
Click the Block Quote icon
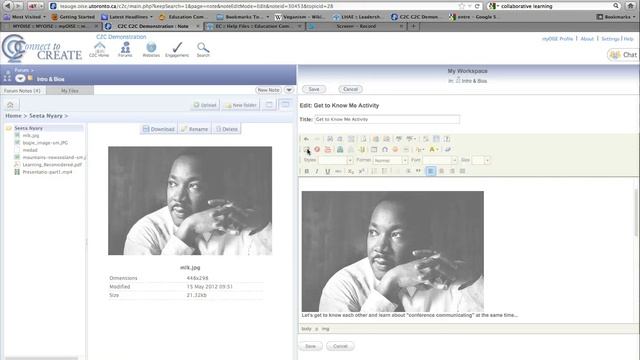[418, 171]
